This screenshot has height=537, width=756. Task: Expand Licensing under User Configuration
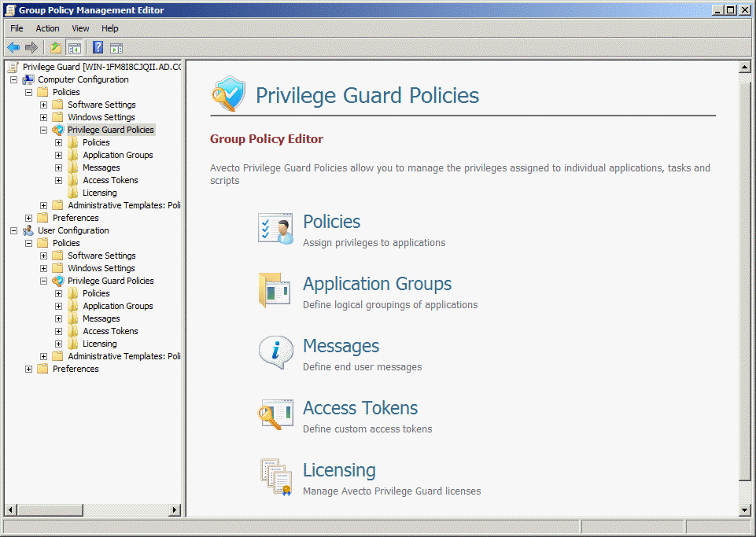point(59,344)
